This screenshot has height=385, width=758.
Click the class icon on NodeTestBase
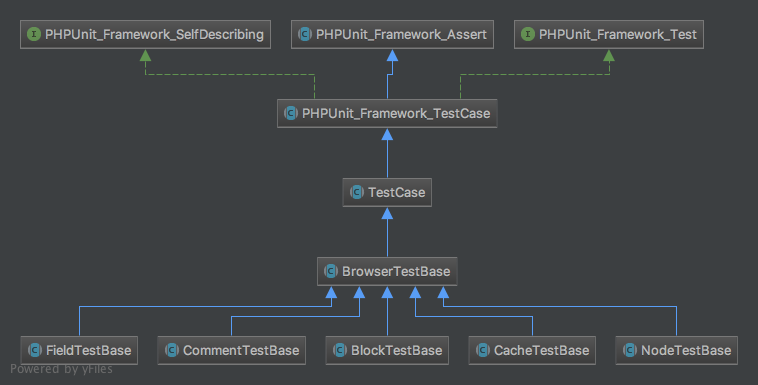629,350
